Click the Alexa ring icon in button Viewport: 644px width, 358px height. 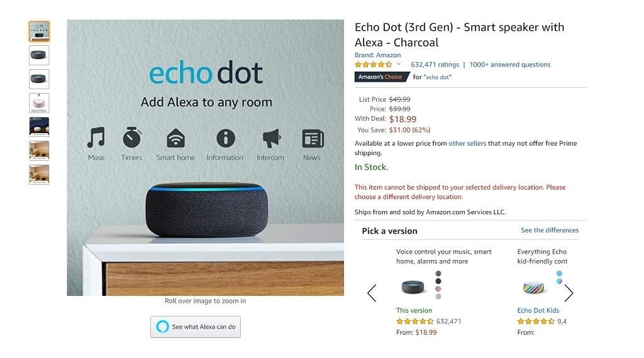pos(163,327)
